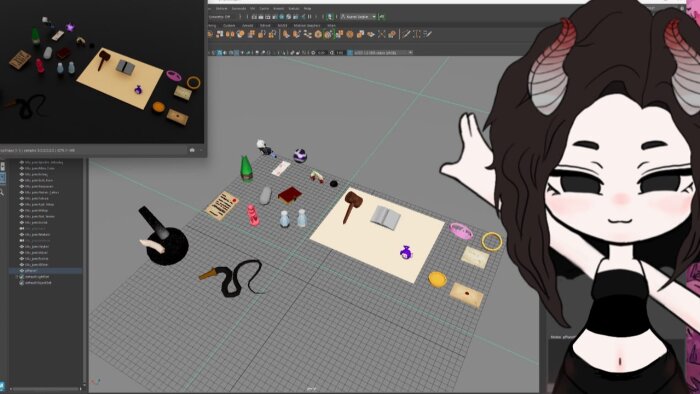Screen dimensions: 700x394
Task: Open the Help menu in Maya
Action: [x=308, y=8]
